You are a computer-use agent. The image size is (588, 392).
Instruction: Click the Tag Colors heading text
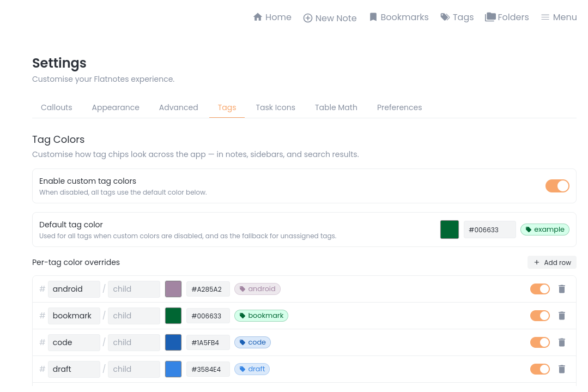(58, 140)
